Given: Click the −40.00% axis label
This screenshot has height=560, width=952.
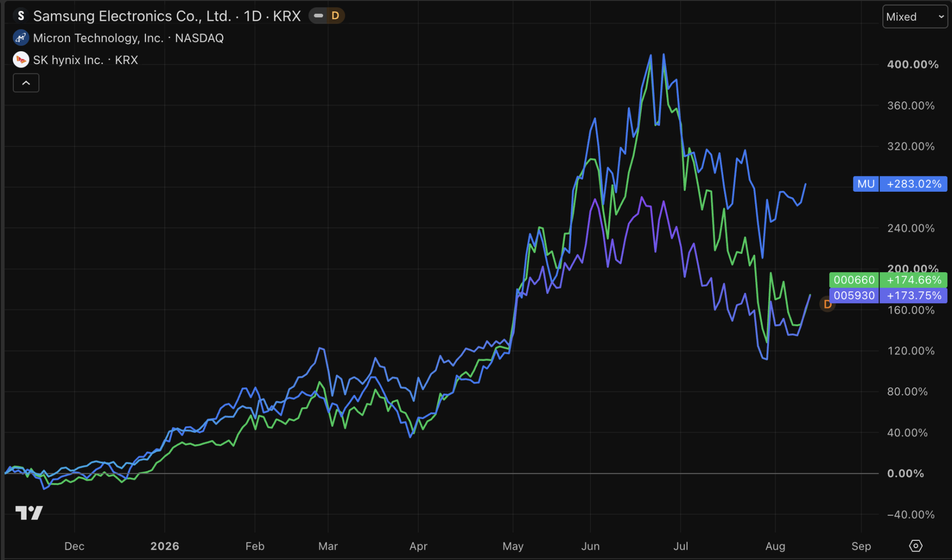Looking at the screenshot, I should pos(911,515).
